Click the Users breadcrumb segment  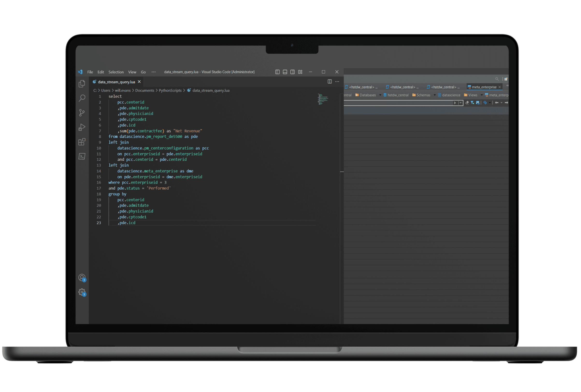(106, 91)
